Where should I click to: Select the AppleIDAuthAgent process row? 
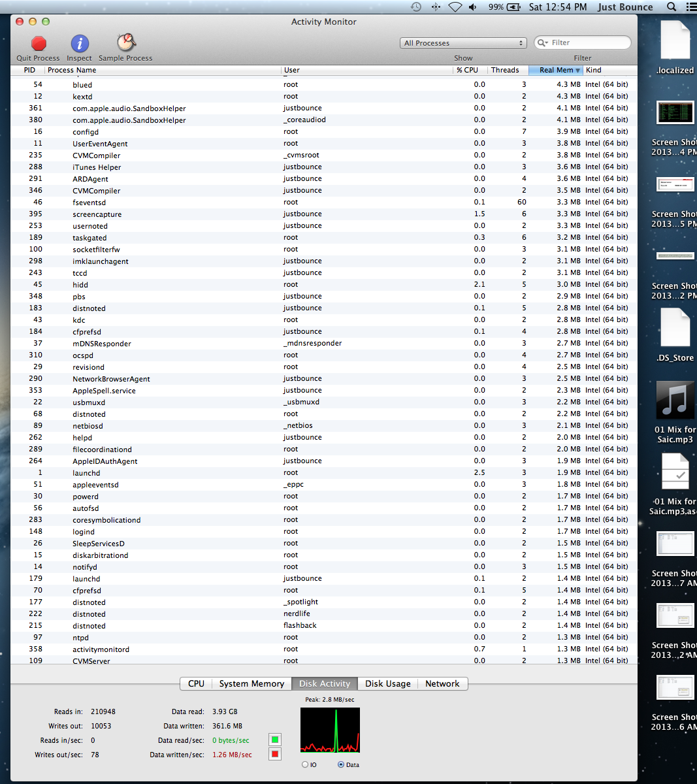tap(323, 461)
